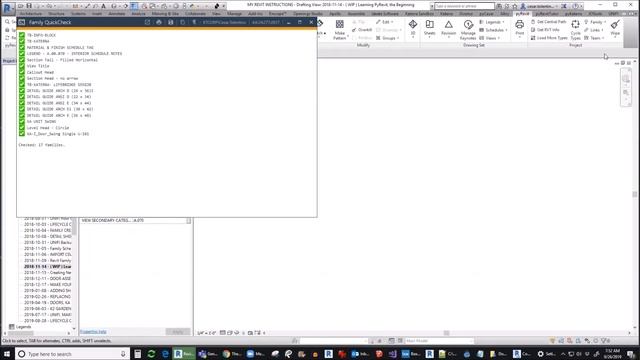This screenshot has width=640, height=360.
Task: Click Load More Types button
Action: (x=549, y=38)
